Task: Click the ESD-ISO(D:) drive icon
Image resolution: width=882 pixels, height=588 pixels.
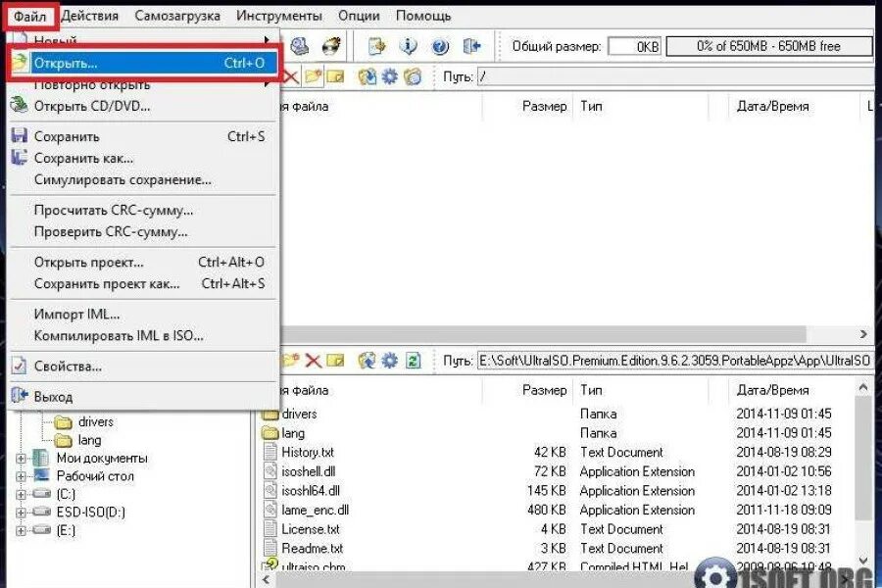Action: [41, 512]
